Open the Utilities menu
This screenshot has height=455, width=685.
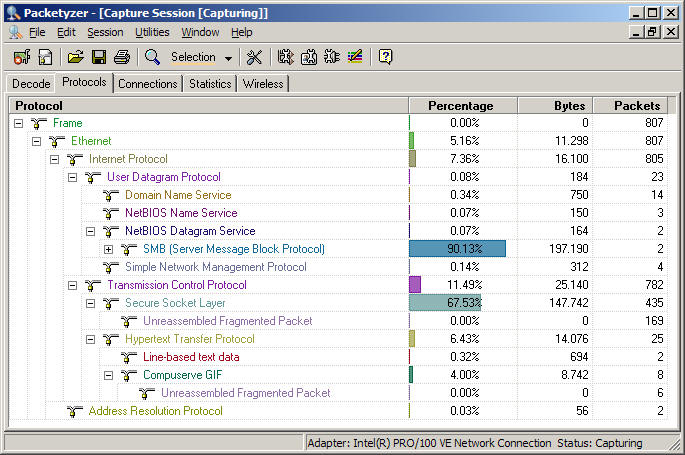pos(152,32)
